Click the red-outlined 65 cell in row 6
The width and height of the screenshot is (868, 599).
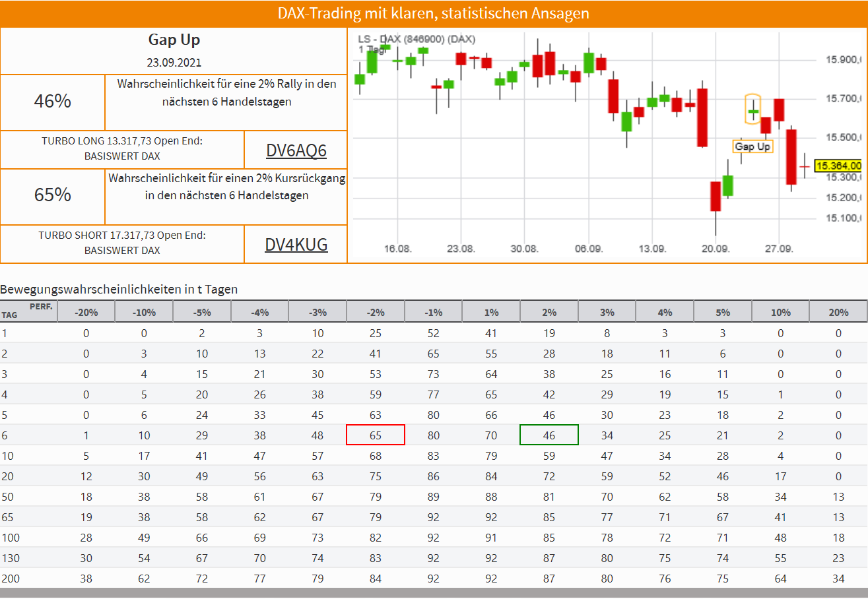pos(376,435)
